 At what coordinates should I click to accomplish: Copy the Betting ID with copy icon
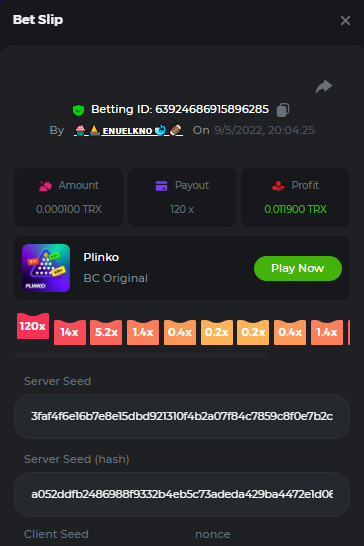[x=282, y=110]
